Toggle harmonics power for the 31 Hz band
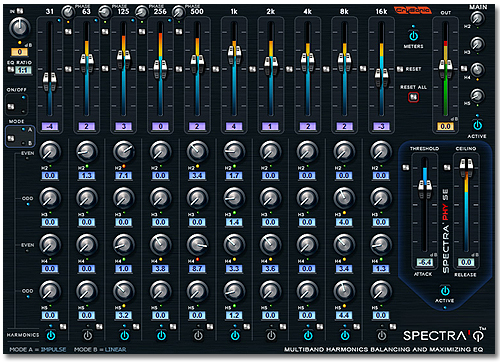500x363 pixels. pyautogui.click(x=51, y=335)
